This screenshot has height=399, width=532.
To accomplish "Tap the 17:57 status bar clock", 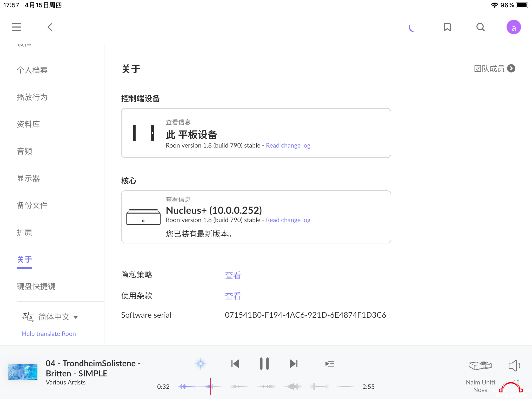I will 11,5.
